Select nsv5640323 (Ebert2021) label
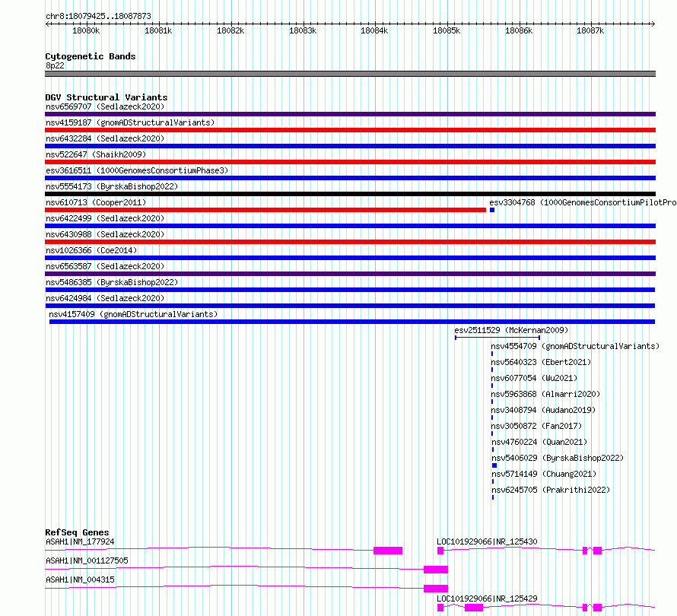The width and height of the screenshot is (677, 616). pos(541,362)
